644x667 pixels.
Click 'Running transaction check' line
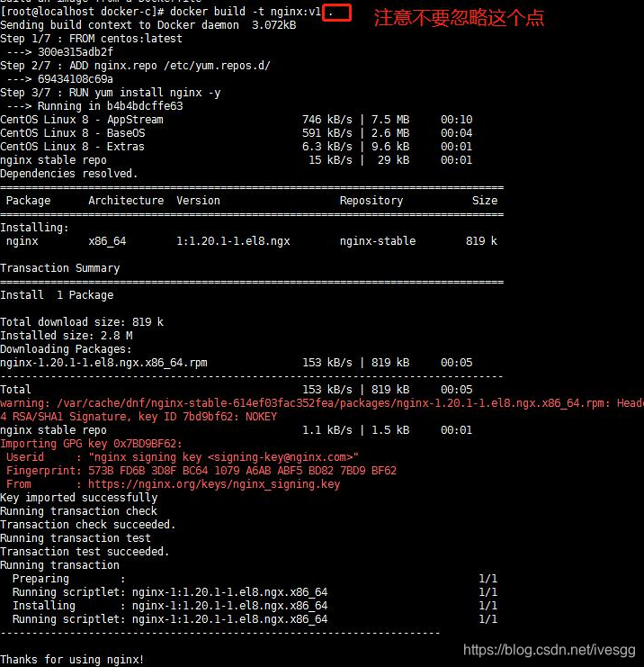tap(78, 511)
